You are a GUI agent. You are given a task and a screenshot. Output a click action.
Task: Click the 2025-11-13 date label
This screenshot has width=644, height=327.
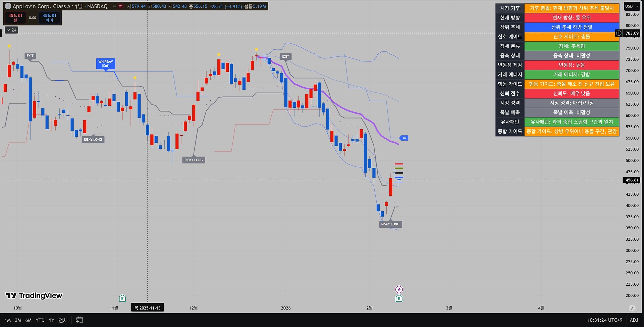[148, 308]
